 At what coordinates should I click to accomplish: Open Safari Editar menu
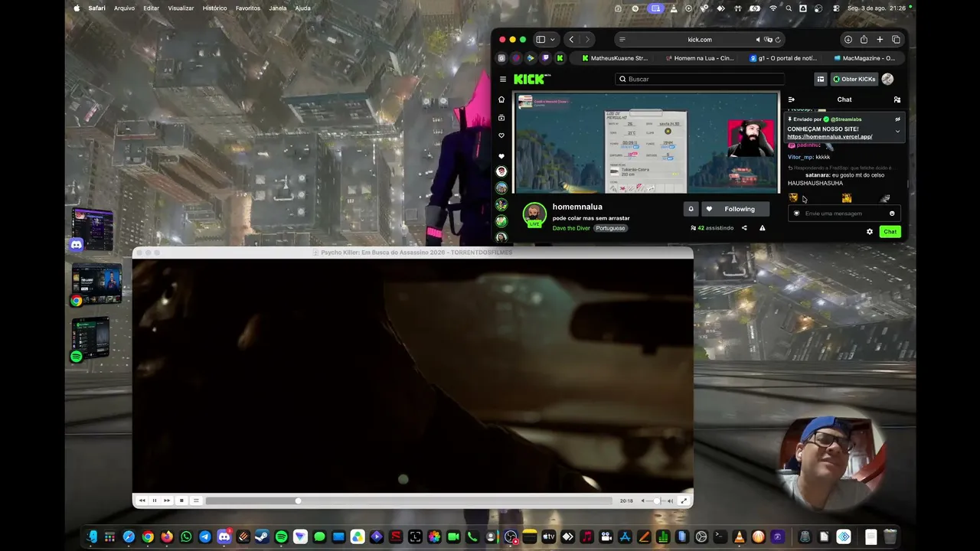[151, 8]
